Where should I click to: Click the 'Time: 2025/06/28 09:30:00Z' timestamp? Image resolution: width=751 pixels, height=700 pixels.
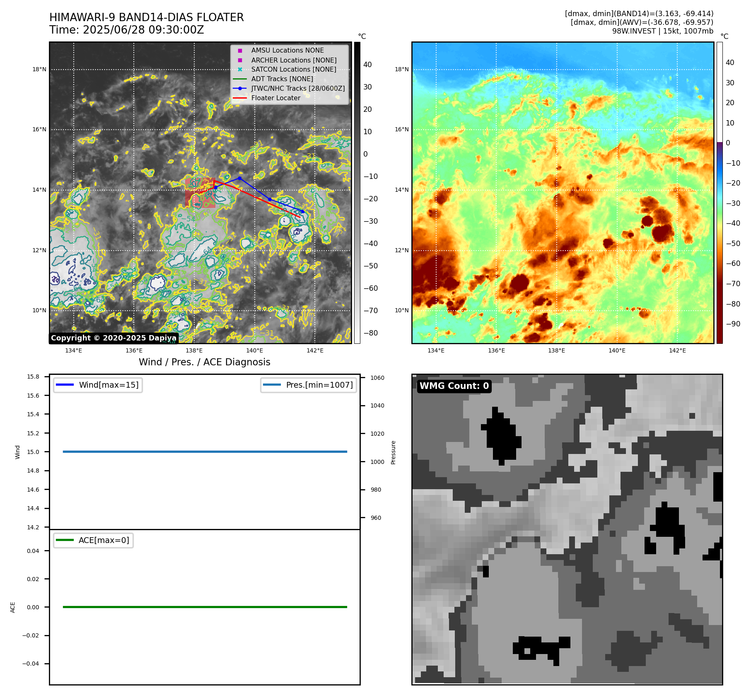click(x=127, y=30)
